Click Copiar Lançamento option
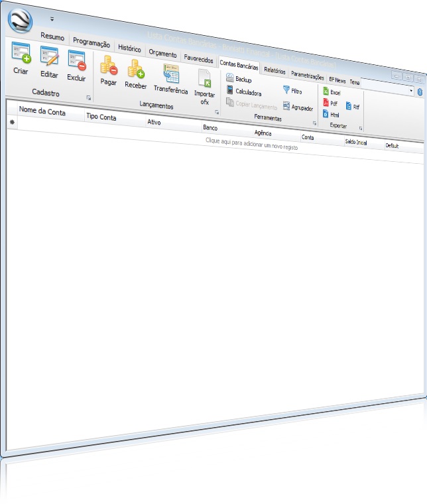This screenshot has width=427, height=504. (251, 104)
